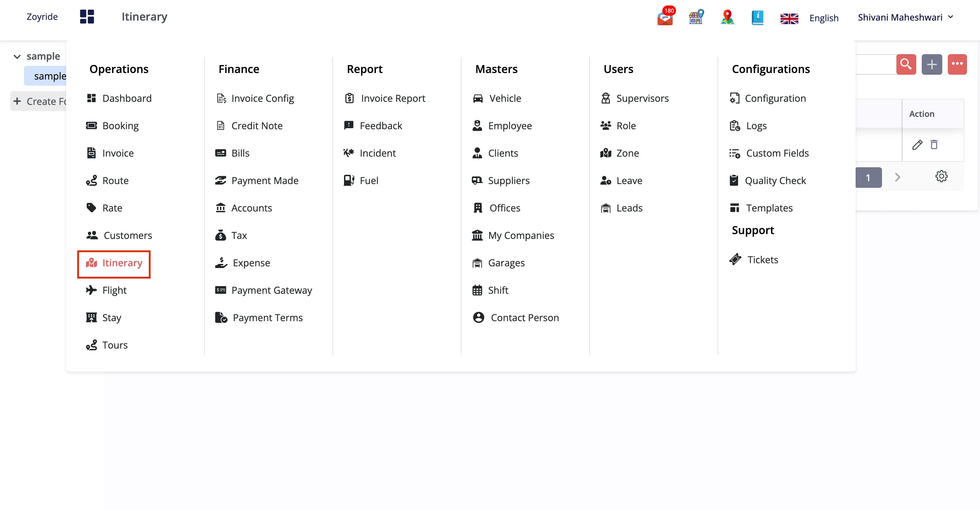Open Stay menu item
This screenshot has height=510, width=980.
pyautogui.click(x=104, y=317)
